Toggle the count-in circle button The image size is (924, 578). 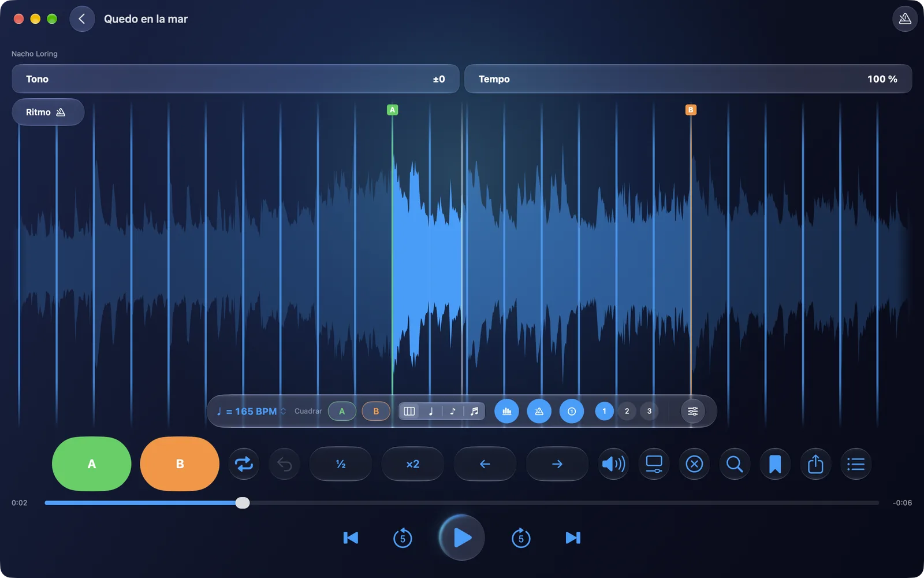click(572, 412)
